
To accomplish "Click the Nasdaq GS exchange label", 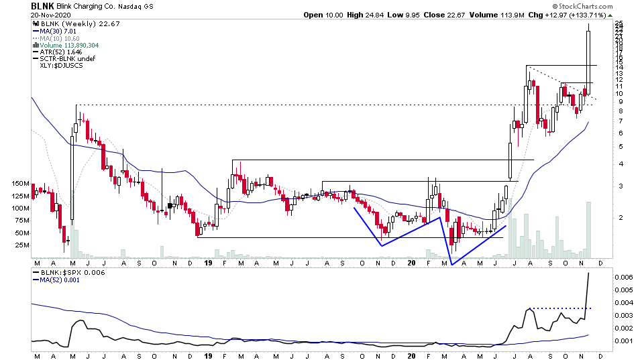I will tap(136, 7).
